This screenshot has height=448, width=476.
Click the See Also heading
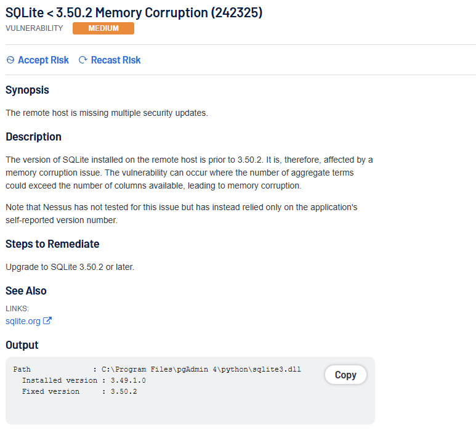(26, 291)
